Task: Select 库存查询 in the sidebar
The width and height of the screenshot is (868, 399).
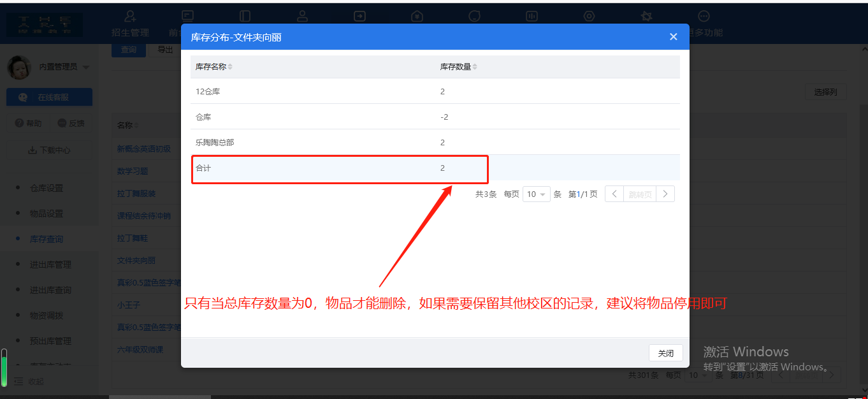Action: [x=47, y=239]
